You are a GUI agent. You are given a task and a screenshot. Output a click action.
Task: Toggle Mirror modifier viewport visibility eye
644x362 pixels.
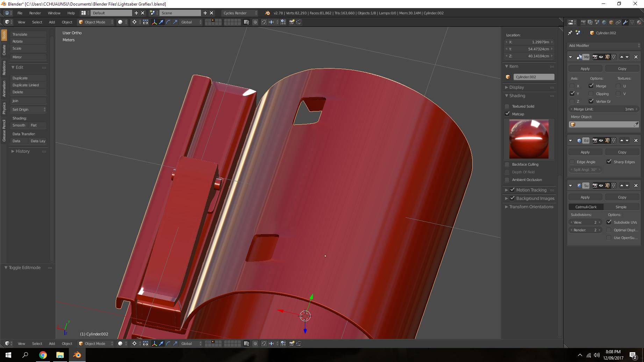click(x=601, y=57)
